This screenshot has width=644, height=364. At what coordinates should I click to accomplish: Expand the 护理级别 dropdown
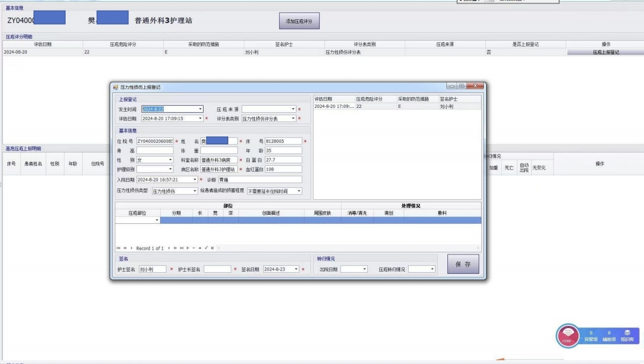171,169
